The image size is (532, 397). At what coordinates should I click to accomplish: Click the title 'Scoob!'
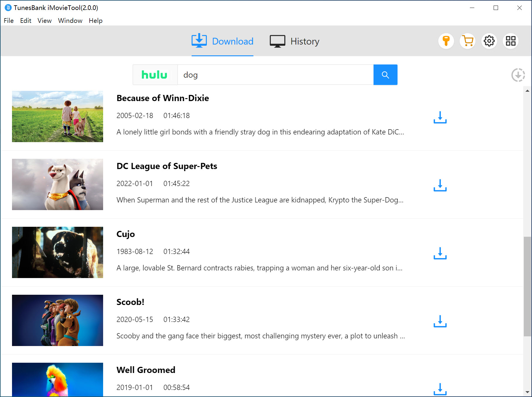click(130, 302)
